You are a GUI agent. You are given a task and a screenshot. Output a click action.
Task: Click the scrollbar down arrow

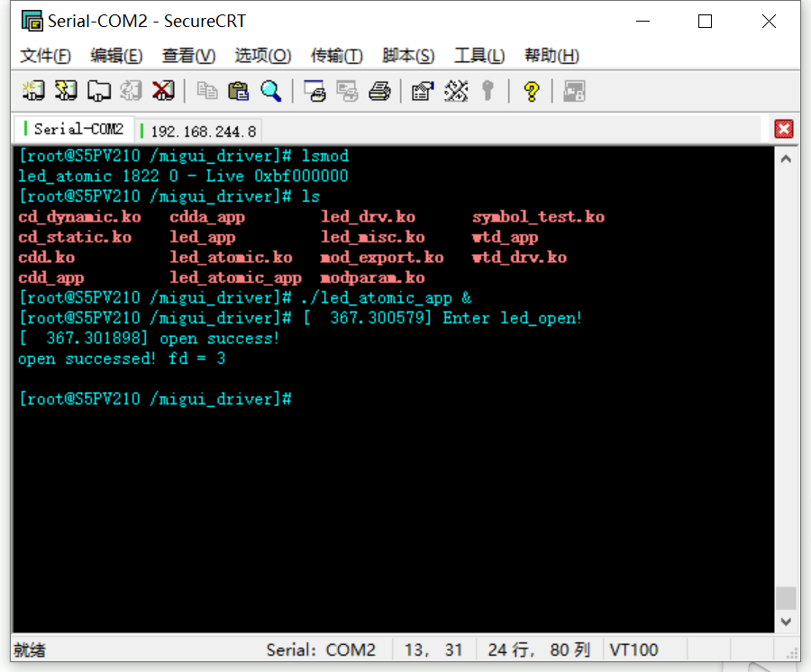[x=786, y=622]
